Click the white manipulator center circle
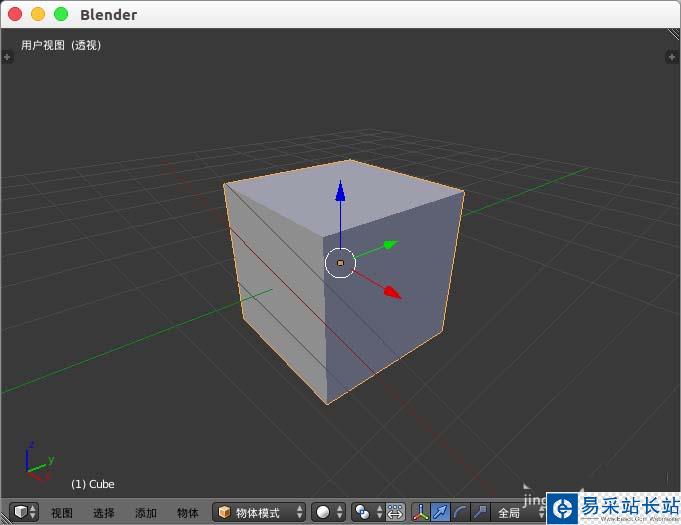The width and height of the screenshot is (681, 525). tap(340, 263)
